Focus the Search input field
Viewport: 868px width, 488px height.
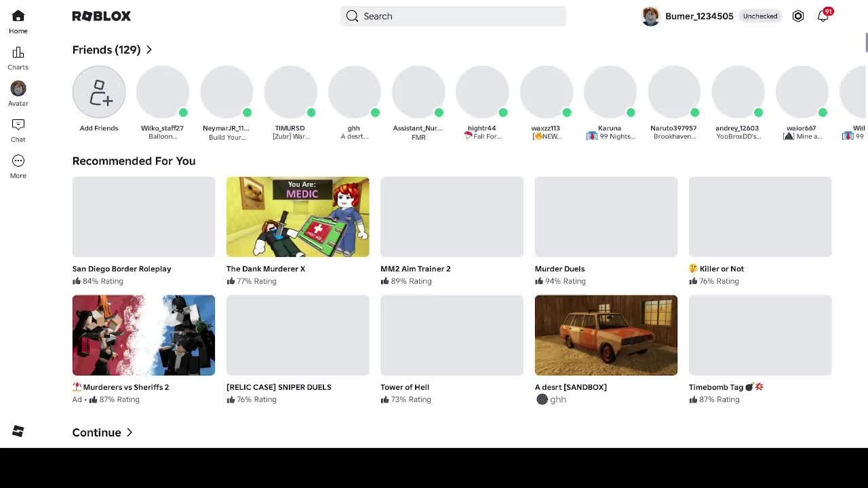(x=453, y=16)
